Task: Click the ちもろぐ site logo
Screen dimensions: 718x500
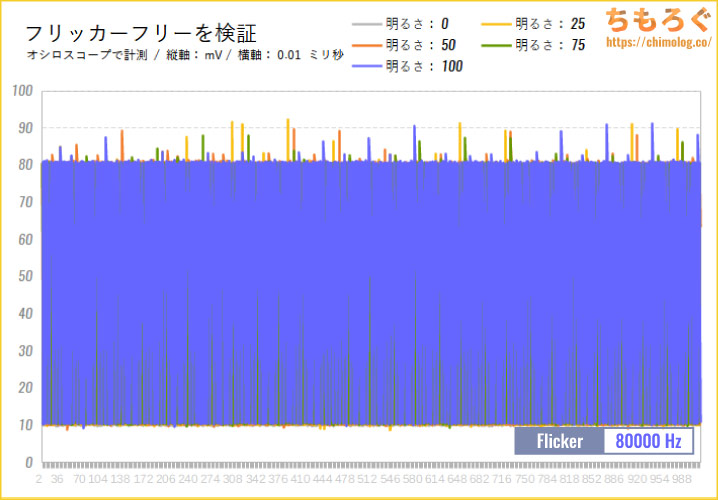Action: click(658, 19)
